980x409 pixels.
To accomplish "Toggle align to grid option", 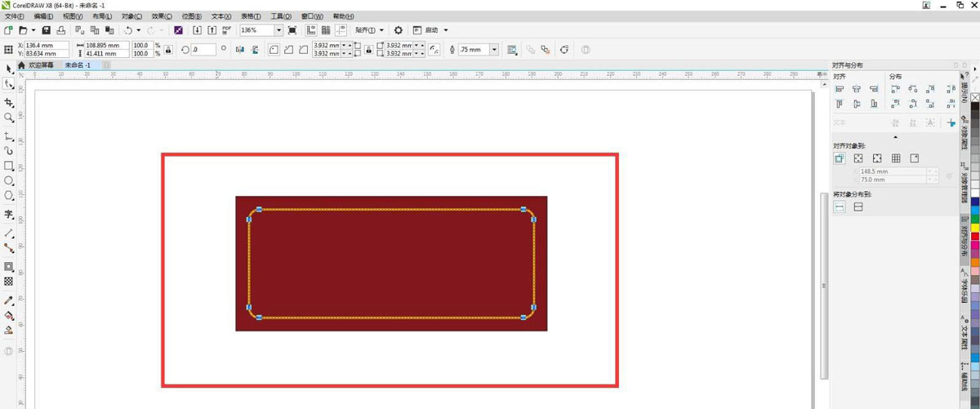I will [896, 158].
